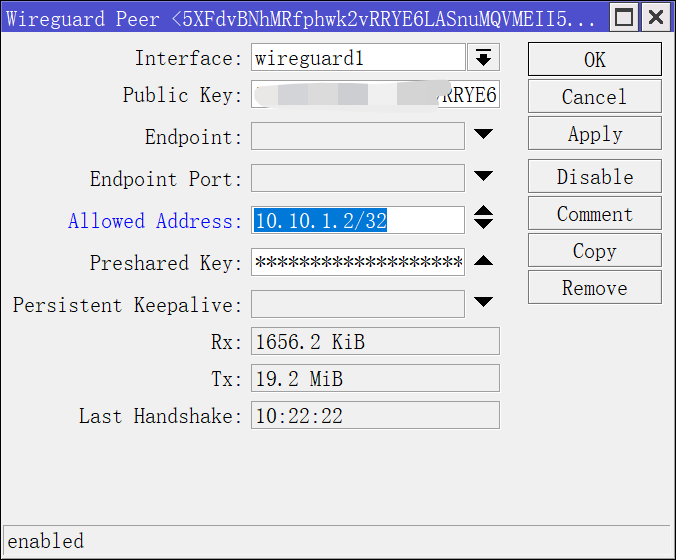Click into the Preshared Key field
676x560 pixels.
[x=358, y=263]
